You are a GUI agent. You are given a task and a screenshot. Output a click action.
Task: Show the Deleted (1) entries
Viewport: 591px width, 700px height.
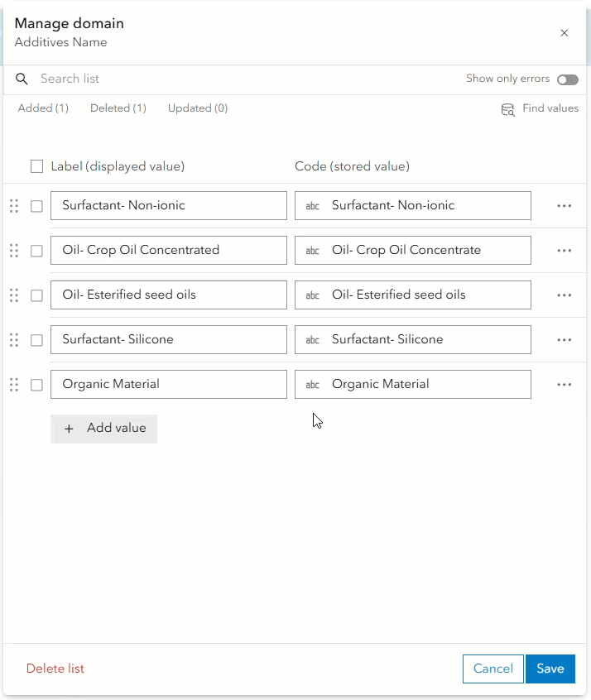tap(118, 108)
